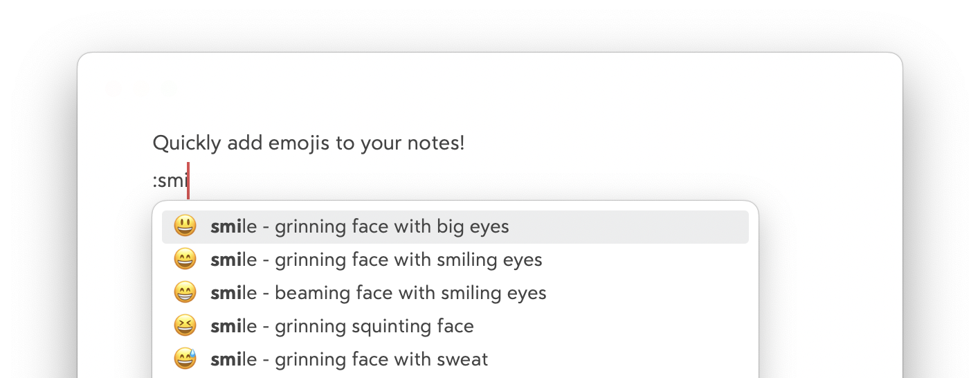The width and height of the screenshot is (980, 378).
Task: Click the faded zoom window button
Action: [x=167, y=88]
